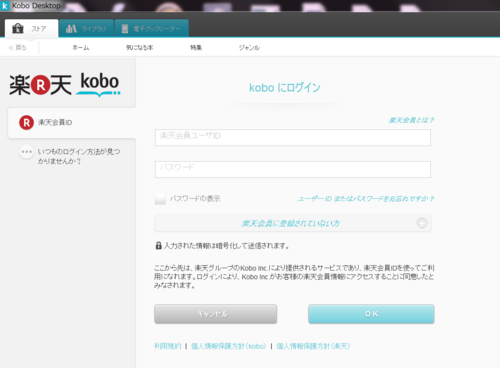Focus the 楽天会員ユーザID input field
The image size is (500, 368).
coord(293,138)
